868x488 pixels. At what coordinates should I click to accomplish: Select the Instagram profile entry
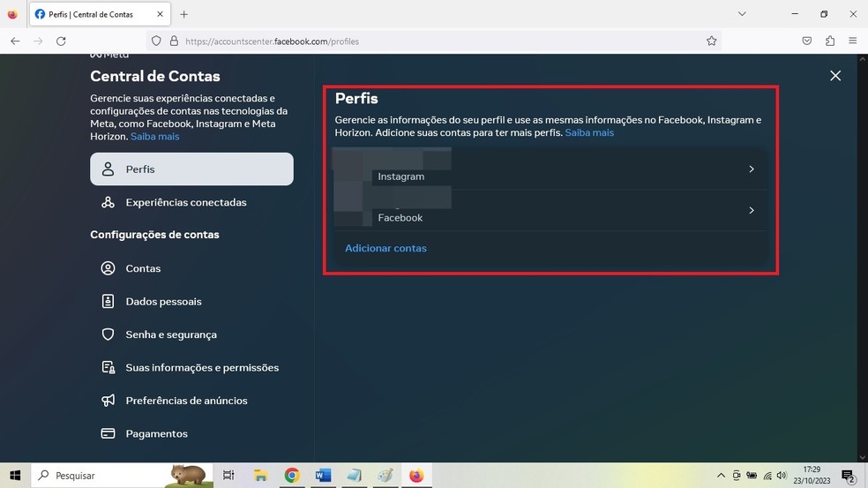[x=550, y=169]
